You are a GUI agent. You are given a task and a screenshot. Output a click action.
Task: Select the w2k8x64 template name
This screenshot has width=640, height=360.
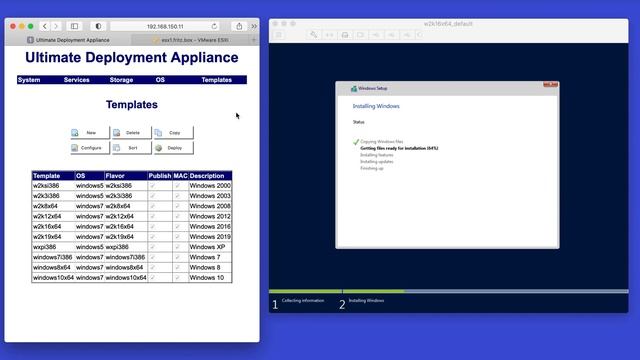45,206
